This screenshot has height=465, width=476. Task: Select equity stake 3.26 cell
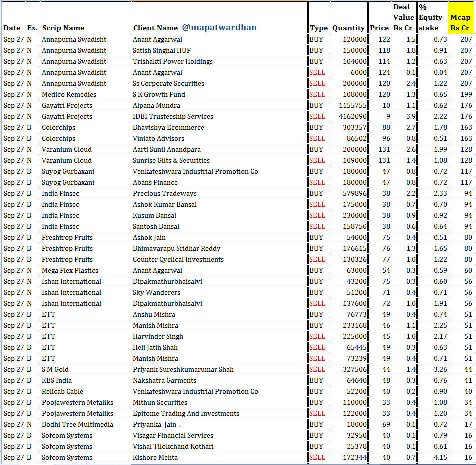point(433,369)
